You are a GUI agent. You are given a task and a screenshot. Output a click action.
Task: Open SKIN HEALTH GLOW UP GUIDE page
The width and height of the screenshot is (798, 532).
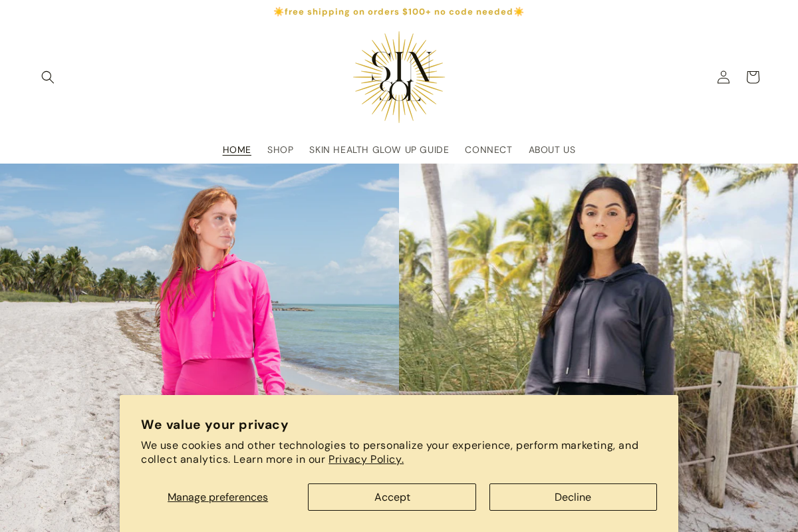(379, 150)
